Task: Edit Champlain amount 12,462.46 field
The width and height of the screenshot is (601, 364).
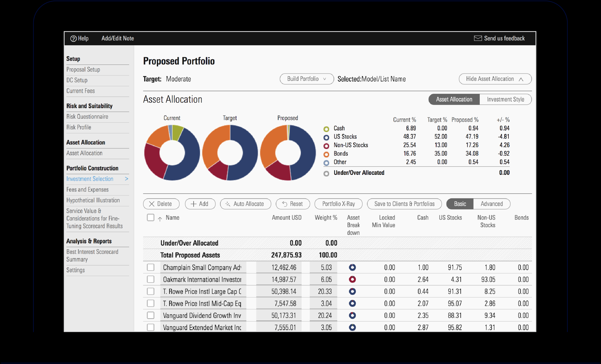Action: coord(279,267)
